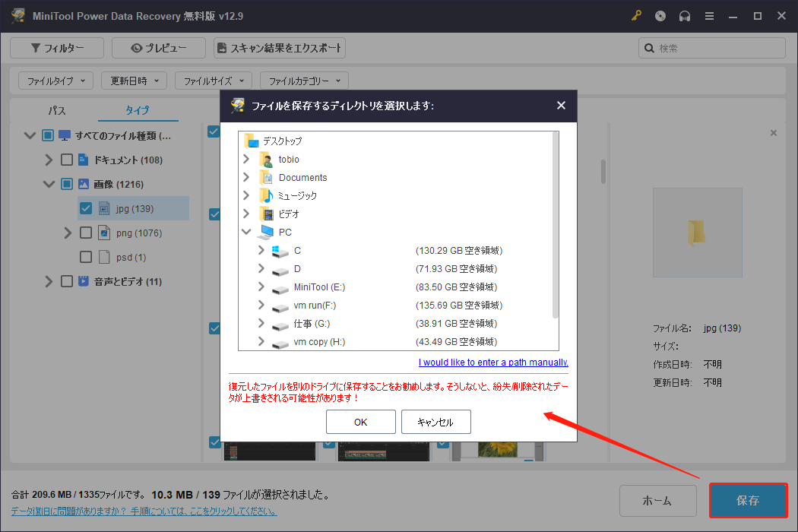Click the png file type icon
The height and width of the screenshot is (532, 798).
pyautogui.click(x=104, y=233)
